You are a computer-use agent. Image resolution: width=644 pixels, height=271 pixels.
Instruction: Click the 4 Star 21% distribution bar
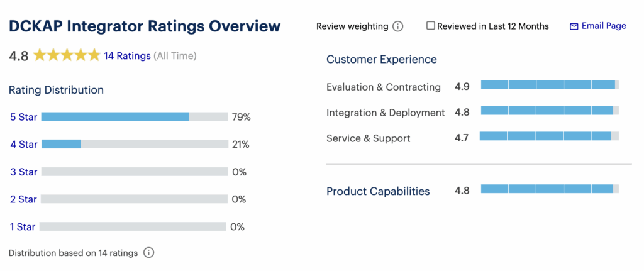coord(134,144)
